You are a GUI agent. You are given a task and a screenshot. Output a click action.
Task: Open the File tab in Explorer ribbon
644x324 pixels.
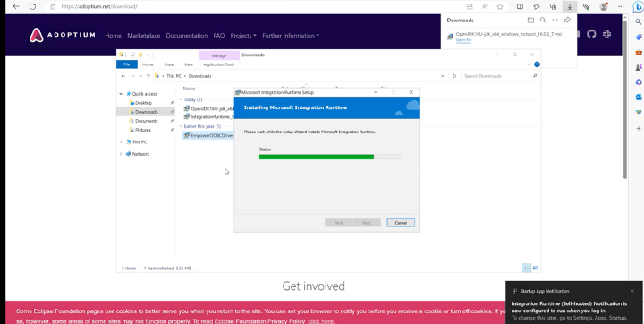(127, 64)
